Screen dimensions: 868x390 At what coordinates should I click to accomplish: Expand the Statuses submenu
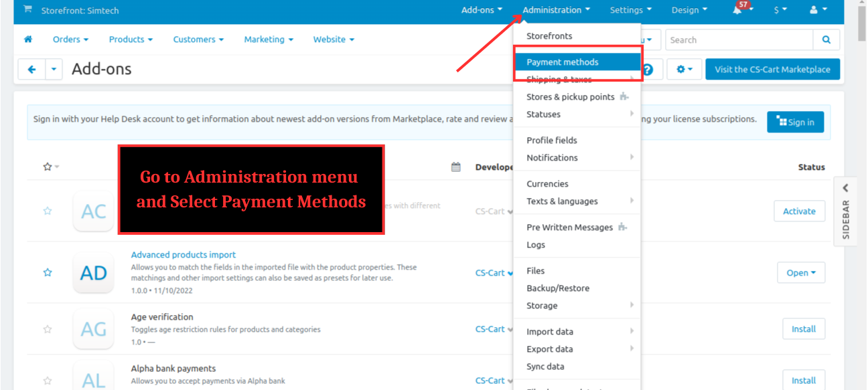[544, 114]
